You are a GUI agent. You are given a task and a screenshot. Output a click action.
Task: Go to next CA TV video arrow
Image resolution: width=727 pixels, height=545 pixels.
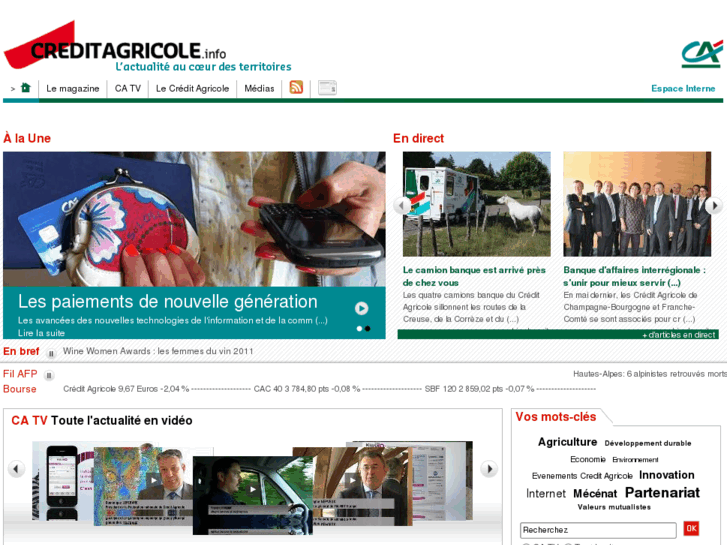[x=489, y=468]
